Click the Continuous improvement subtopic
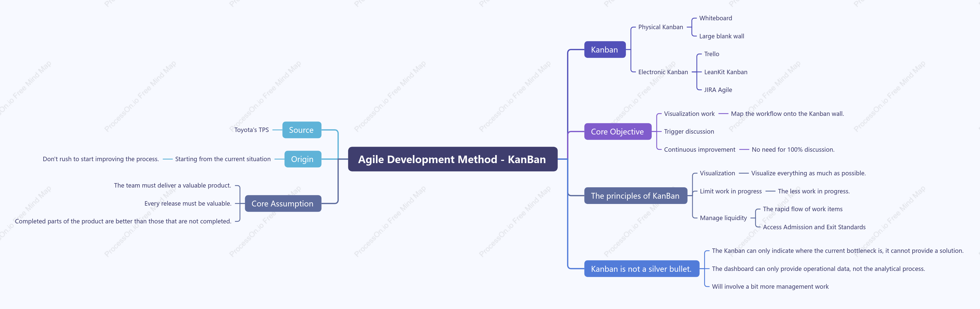980x309 pixels. pyautogui.click(x=699, y=150)
